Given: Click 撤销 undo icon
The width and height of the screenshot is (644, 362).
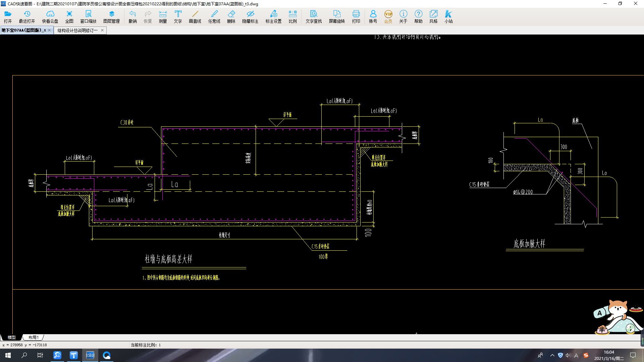Looking at the screenshot, I should 132,17.
